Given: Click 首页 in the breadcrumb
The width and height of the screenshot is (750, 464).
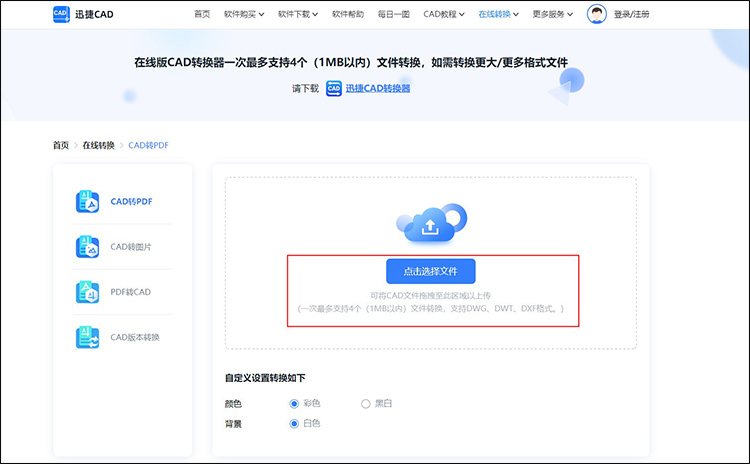Looking at the screenshot, I should (61, 145).
